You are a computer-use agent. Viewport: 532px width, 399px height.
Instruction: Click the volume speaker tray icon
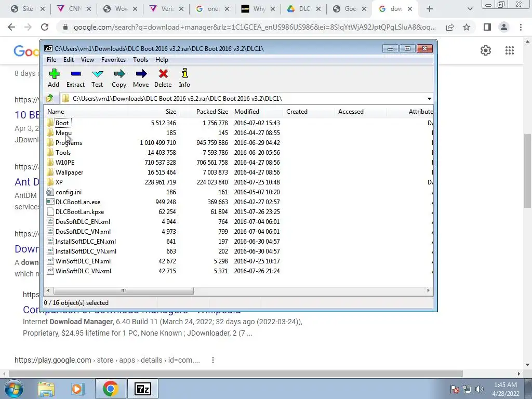tap(480, 389)
